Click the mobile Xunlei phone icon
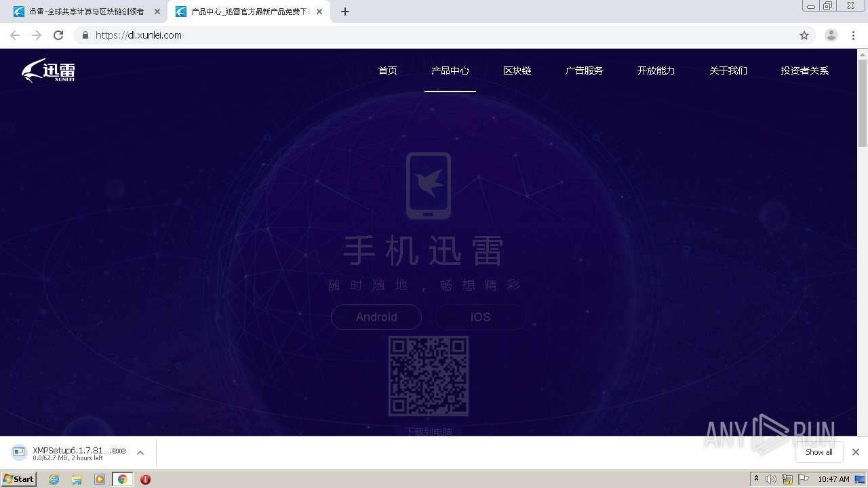The image size is (868, 488). [429, 186]
